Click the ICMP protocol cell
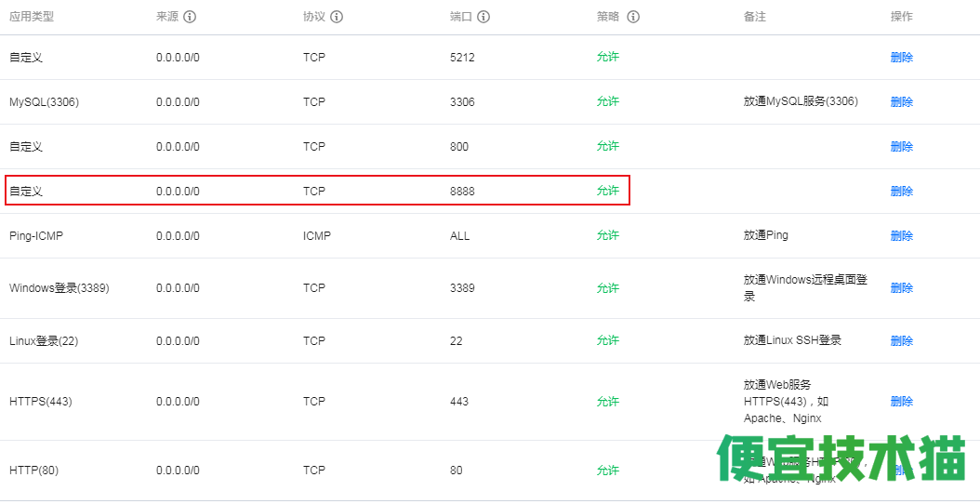 click(x=317, y=236)
